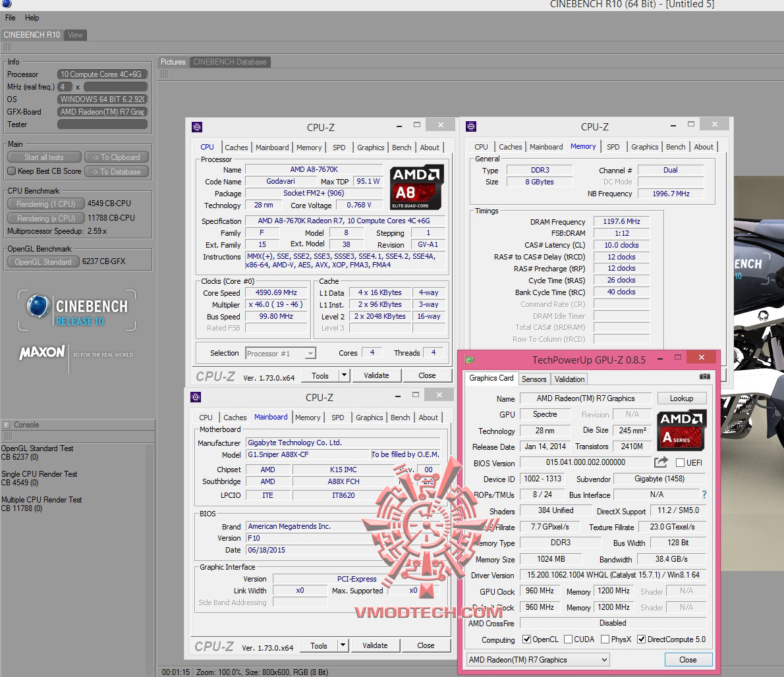The width and height of the screenshot is (784, 677).
Task: Open the File menu
Action: (11, 18)
